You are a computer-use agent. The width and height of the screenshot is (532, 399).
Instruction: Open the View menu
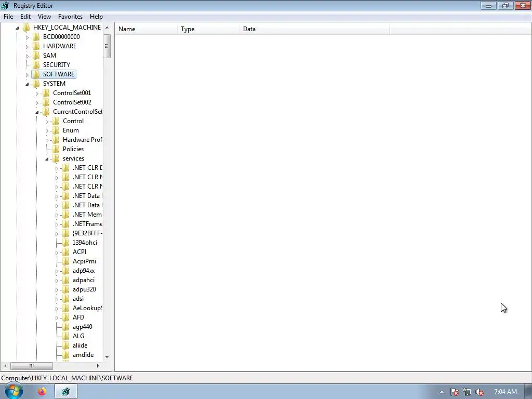[x=44, y=16]
